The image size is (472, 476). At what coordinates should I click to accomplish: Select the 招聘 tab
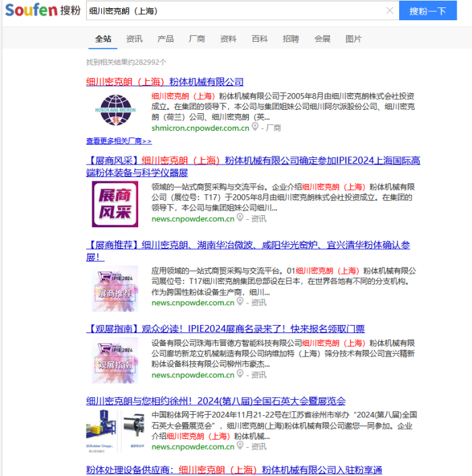pos(291,39)
